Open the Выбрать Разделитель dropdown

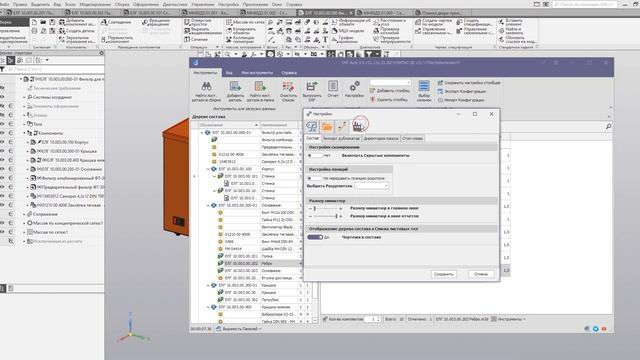click(x=371, y=186)
